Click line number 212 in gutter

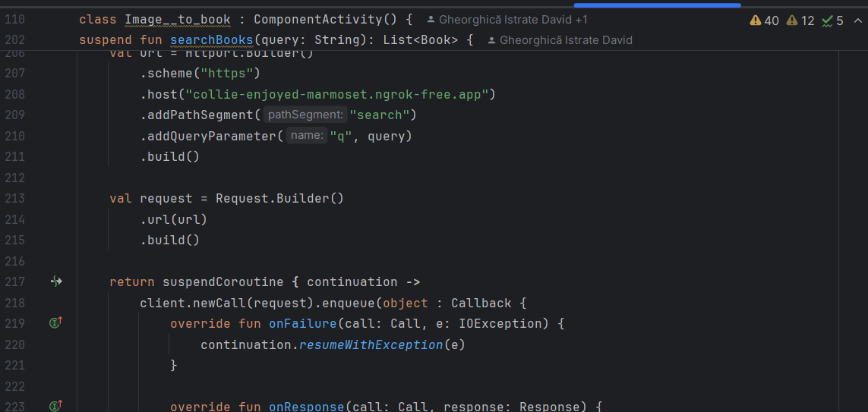(x=15, y=178)
